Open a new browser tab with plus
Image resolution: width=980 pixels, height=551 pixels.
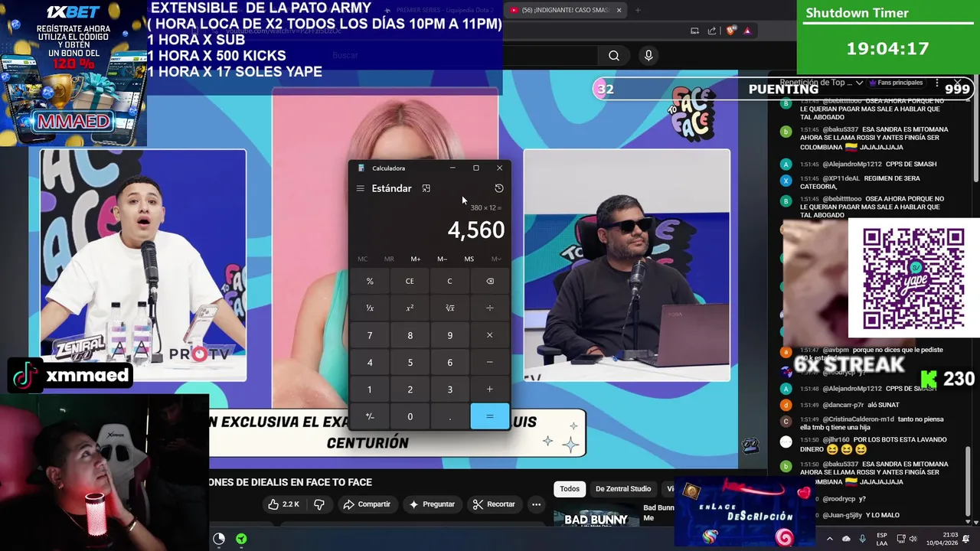pos(638,10)
